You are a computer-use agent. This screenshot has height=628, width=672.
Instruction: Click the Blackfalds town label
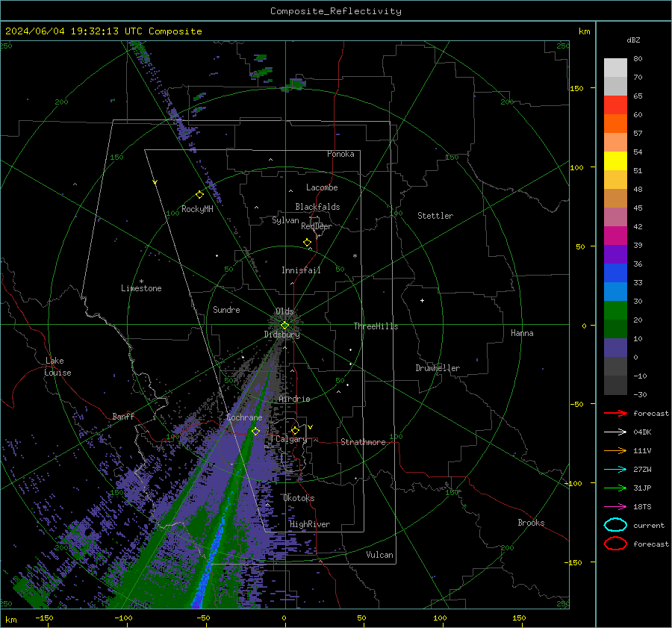pos(317,207)
